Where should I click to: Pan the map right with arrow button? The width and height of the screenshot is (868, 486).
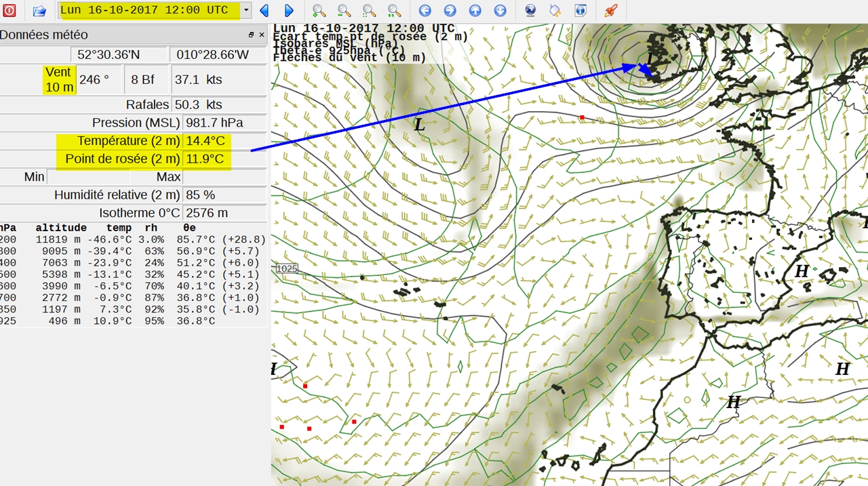tap(450, 10)
